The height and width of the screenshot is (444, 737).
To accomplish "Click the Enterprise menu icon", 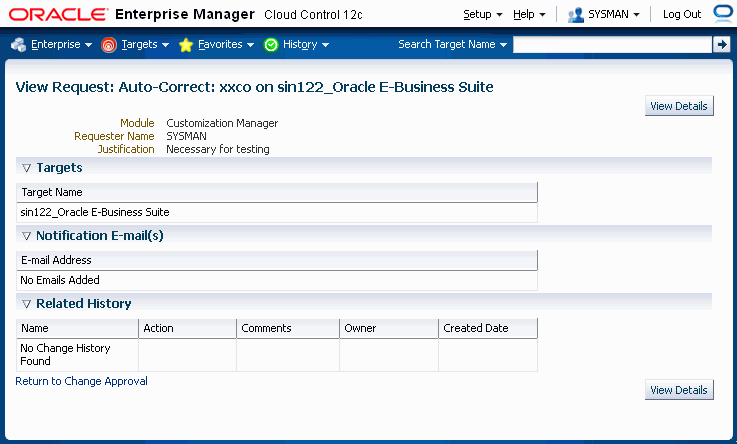I will 18,45.
